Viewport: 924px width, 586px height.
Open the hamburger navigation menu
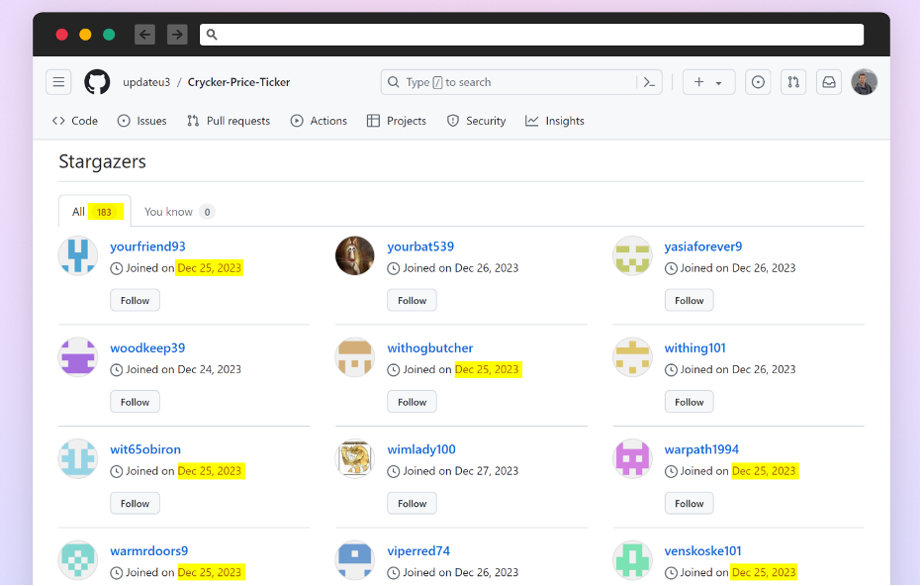(58, 82)
